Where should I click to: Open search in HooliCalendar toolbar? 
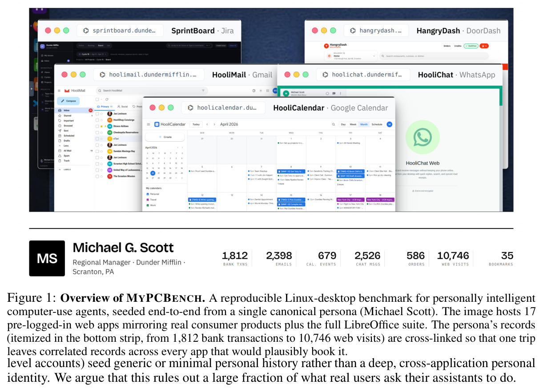334,124
